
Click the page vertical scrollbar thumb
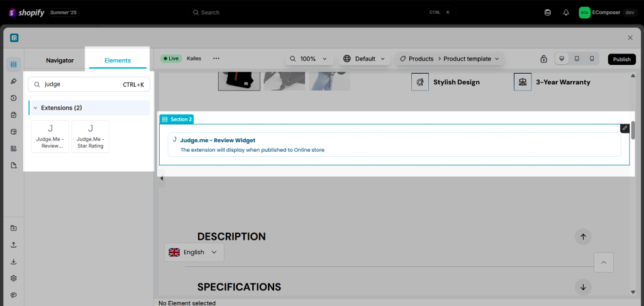[633, 130]
